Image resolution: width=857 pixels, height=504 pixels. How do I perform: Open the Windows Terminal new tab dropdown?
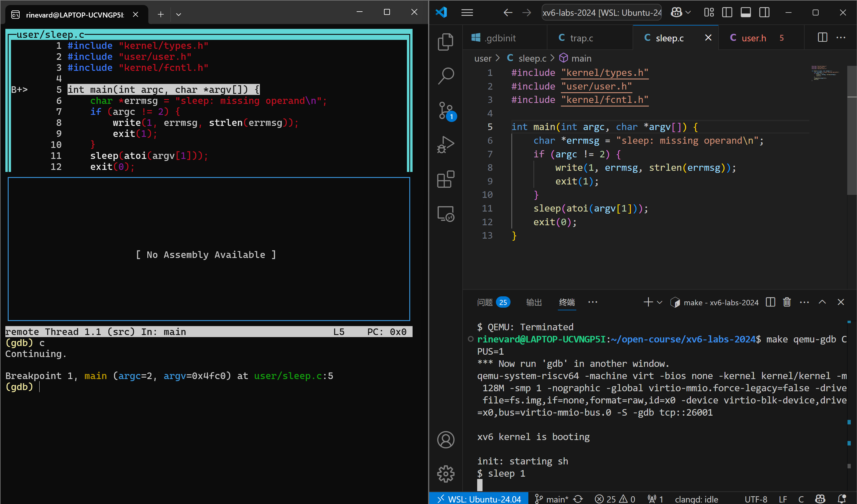[x=179, y=14]
